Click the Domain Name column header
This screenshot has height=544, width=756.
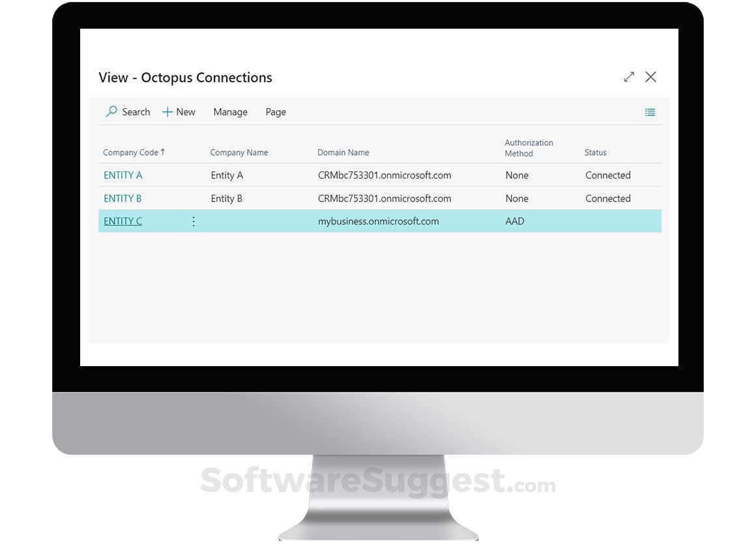tap(343, 152)
